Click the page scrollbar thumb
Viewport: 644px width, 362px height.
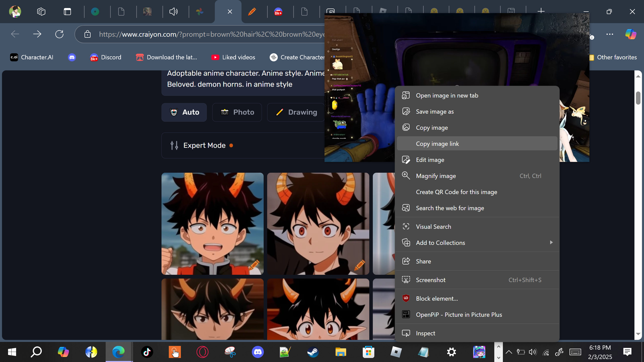click(638, 98)
